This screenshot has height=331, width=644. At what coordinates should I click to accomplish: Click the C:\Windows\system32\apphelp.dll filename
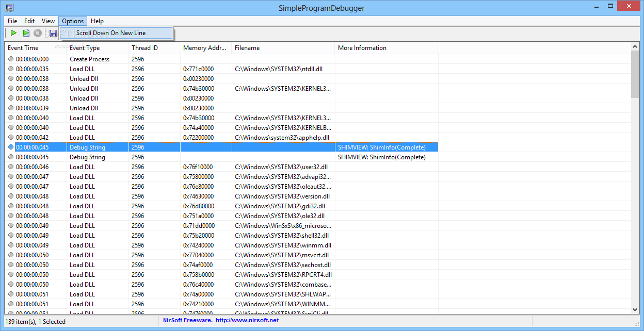(282, 138)
